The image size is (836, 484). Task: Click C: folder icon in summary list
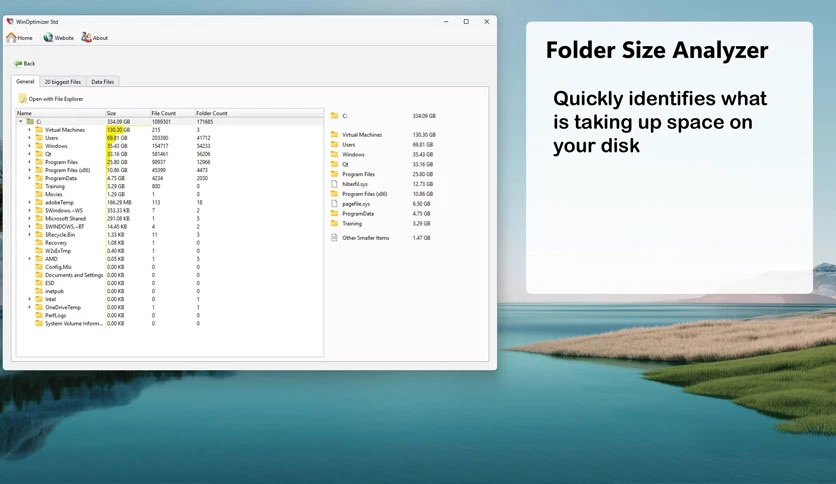coord(334,116)
